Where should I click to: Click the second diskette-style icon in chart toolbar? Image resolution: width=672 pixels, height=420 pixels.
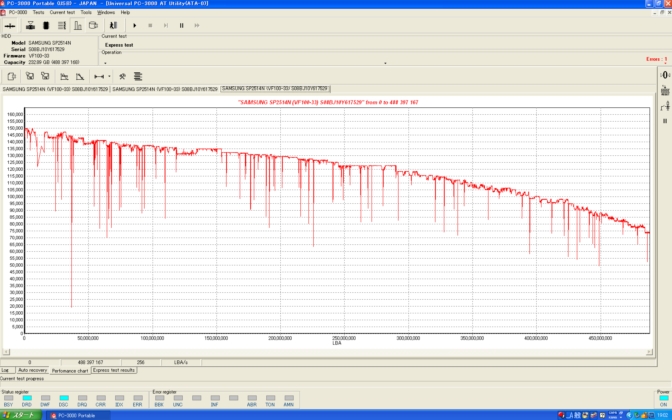point(45,76)
